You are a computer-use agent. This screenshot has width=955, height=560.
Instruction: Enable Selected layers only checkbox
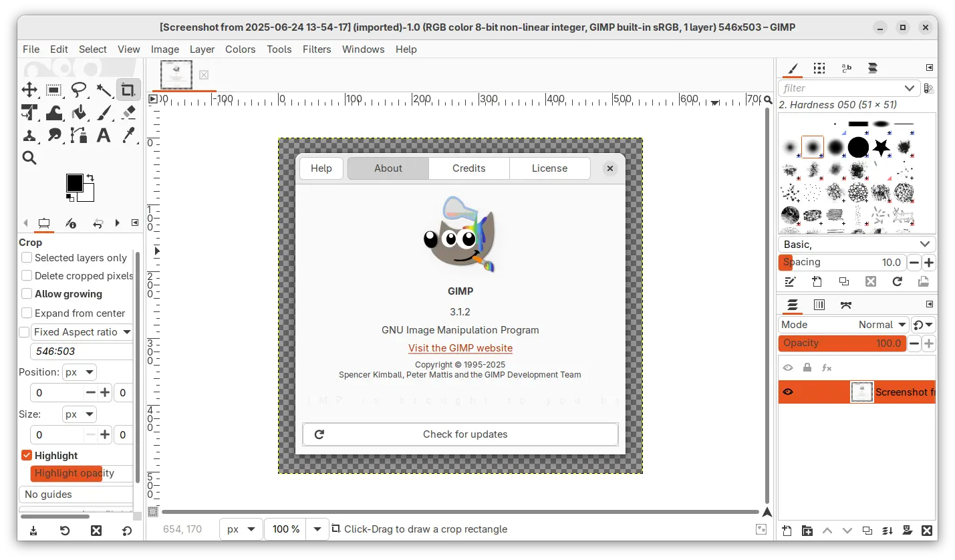click(27, 257)
